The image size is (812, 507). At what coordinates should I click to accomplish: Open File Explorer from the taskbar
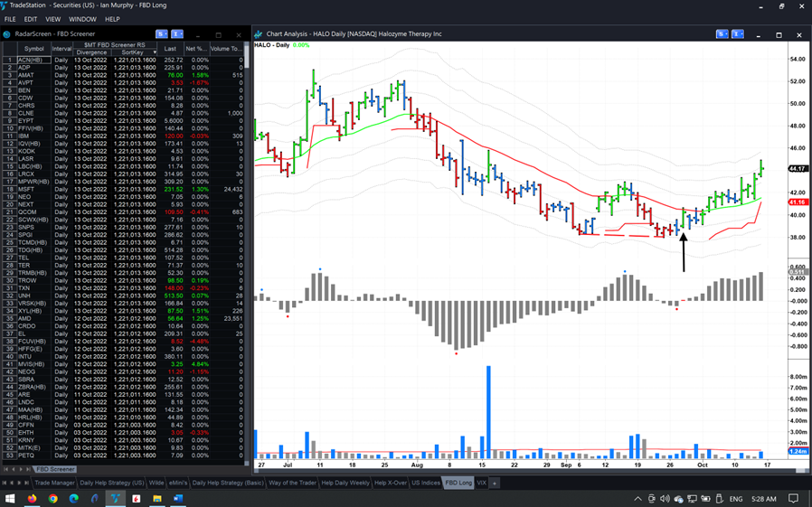157,499
